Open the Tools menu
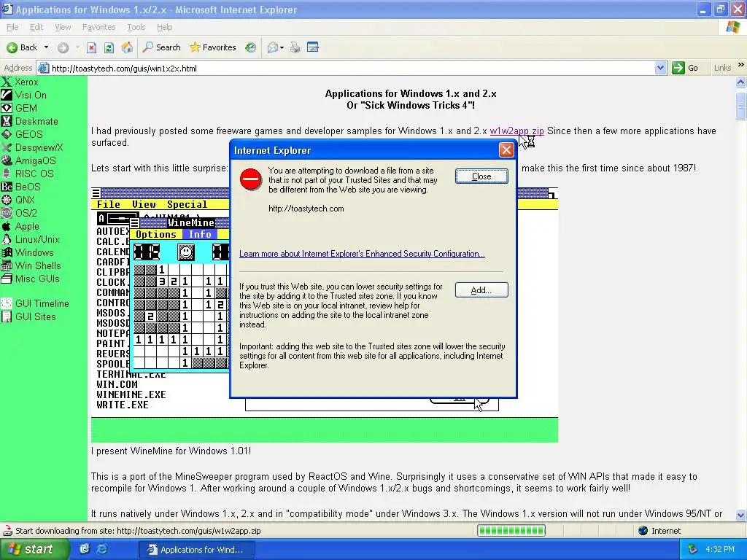The height and width of the screenshot is (560, 747). pyautogui.click(x=136, y=27)
